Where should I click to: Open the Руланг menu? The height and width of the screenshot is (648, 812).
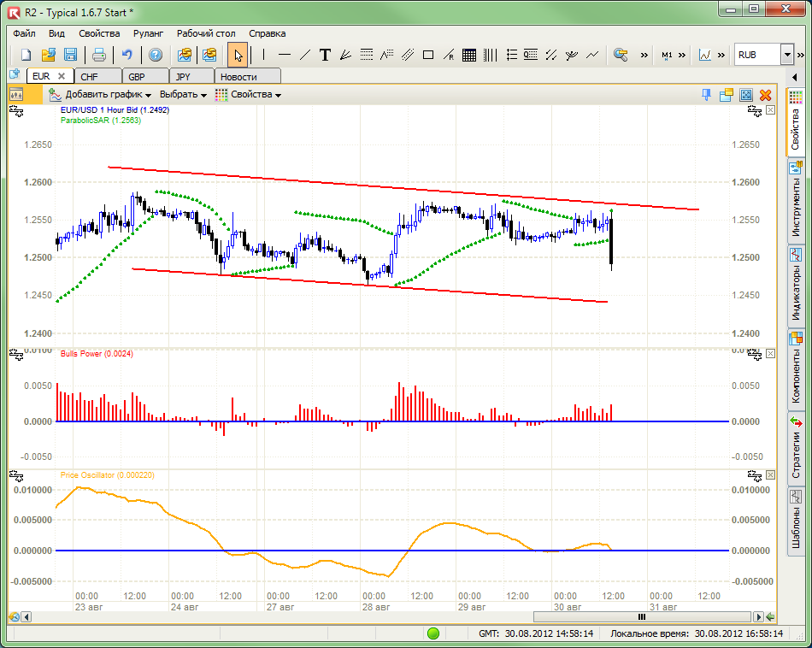coord(148,33)
